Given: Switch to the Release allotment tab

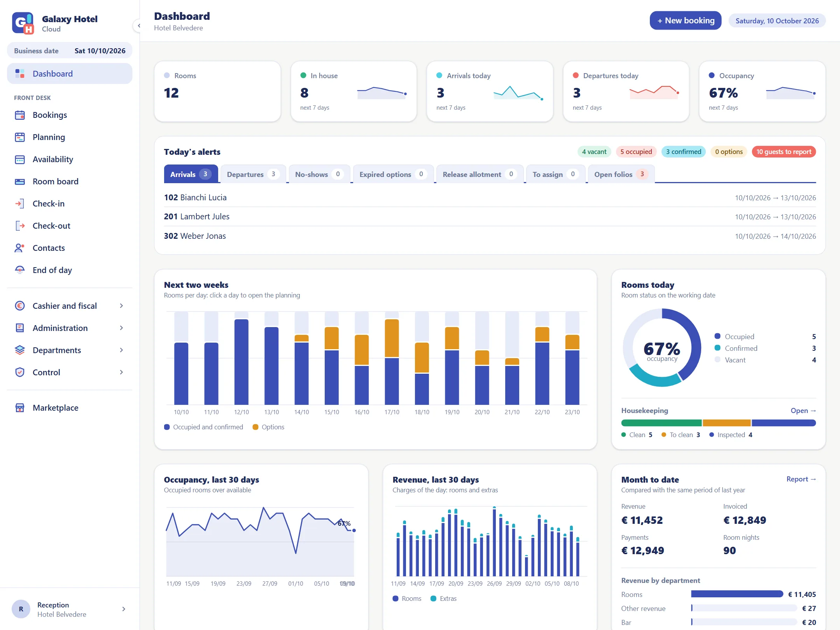Looking at the screenshot, I should (x=479, y=174).
